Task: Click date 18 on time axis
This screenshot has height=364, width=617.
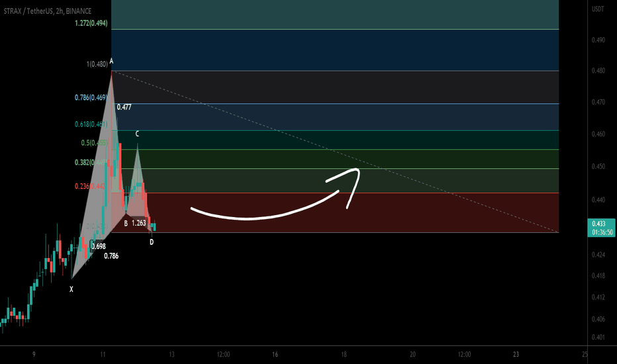Action: pyautogui.click(x=344, y=355)
